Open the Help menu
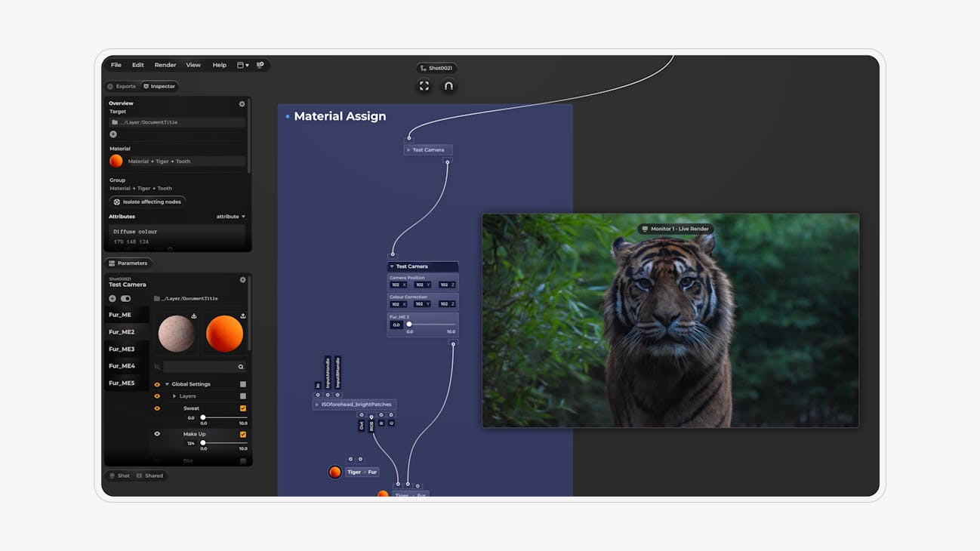The width and height of the screenshot is (980, 551). tap(219, 65)
